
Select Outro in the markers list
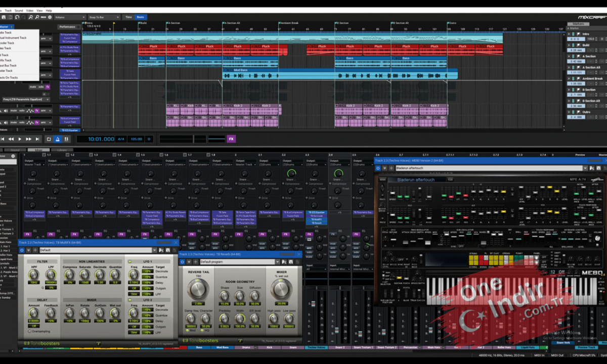point(586,112)
